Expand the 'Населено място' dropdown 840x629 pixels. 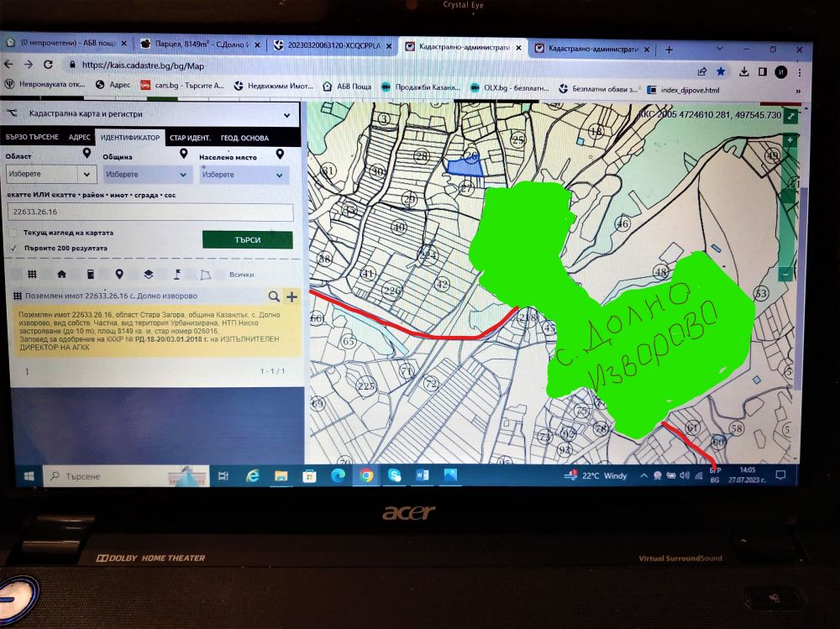point(244,175)
